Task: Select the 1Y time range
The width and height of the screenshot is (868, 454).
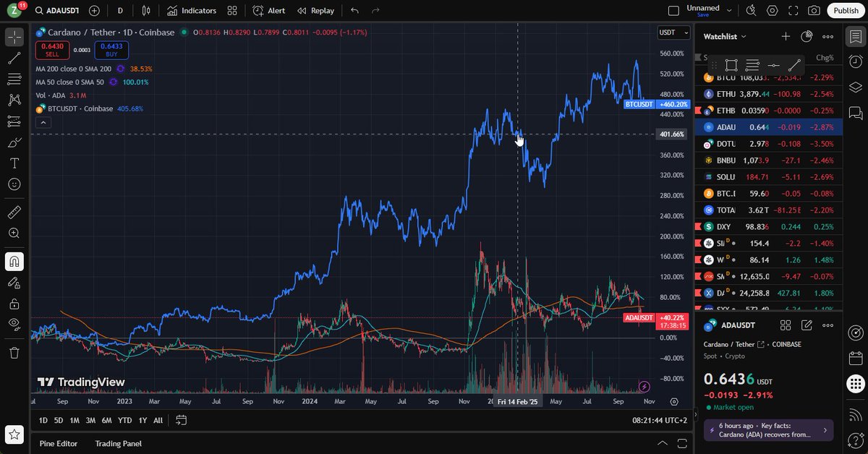Action: (142, 420)
